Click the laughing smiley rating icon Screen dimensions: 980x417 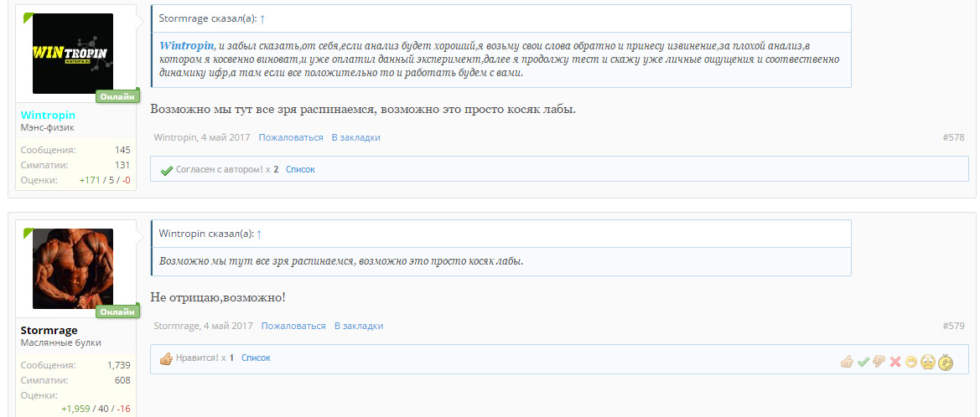[911, 362]
